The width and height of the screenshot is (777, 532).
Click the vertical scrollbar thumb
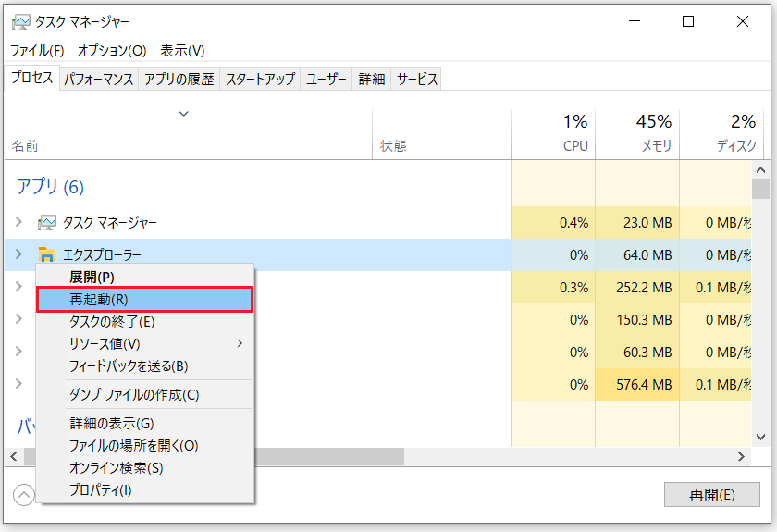click(760, 189)
